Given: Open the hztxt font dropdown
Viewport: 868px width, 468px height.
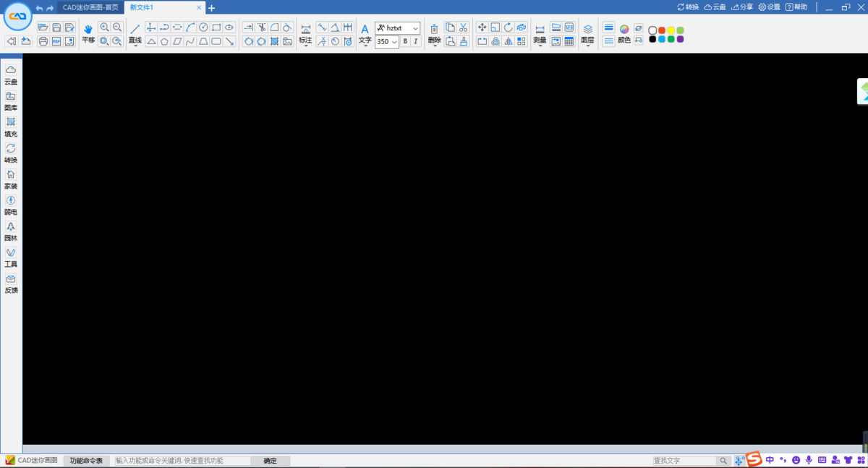Looking at the screenshot, I should click(x=397, y=27).
